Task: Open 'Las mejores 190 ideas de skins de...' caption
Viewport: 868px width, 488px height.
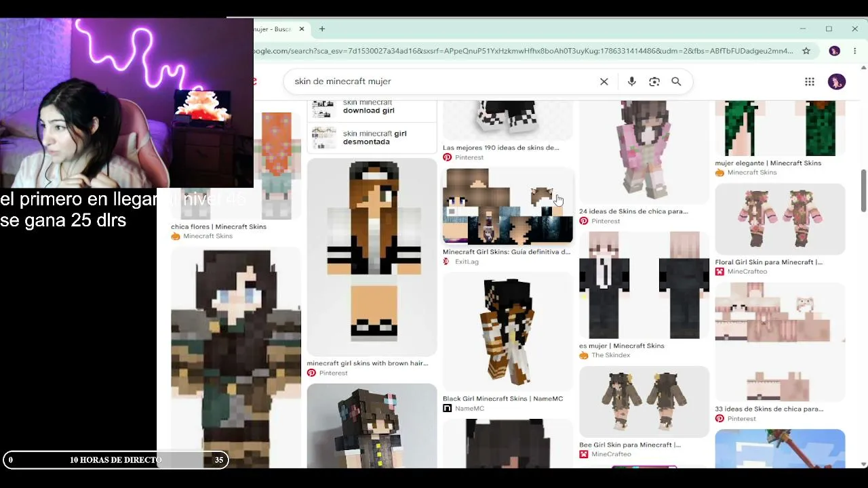Action: (501, 148)
